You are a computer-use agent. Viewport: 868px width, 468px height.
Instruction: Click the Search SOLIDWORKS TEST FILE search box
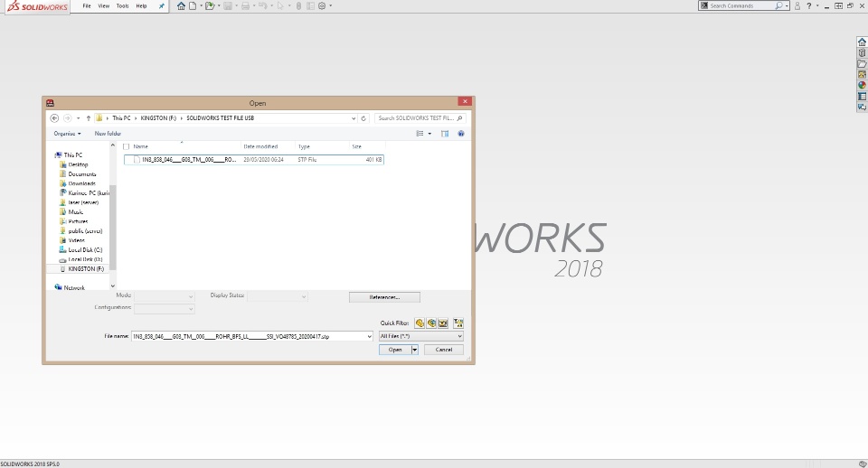[x=420, y=118]
